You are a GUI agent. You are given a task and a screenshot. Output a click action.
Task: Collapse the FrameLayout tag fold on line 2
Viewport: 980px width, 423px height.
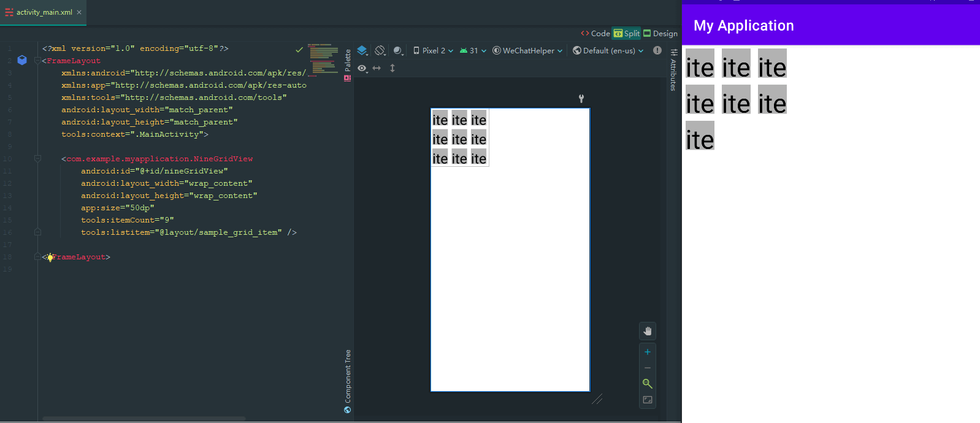coord(37,61)
